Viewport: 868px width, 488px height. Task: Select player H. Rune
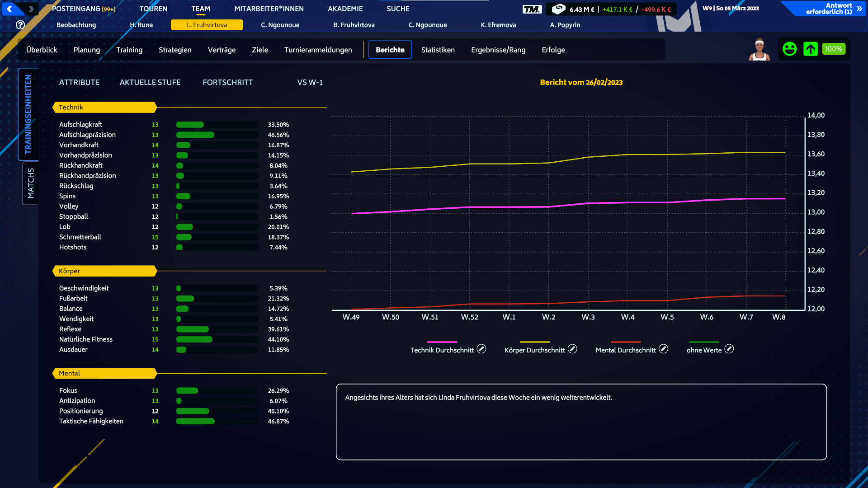(x=142, y=25)
